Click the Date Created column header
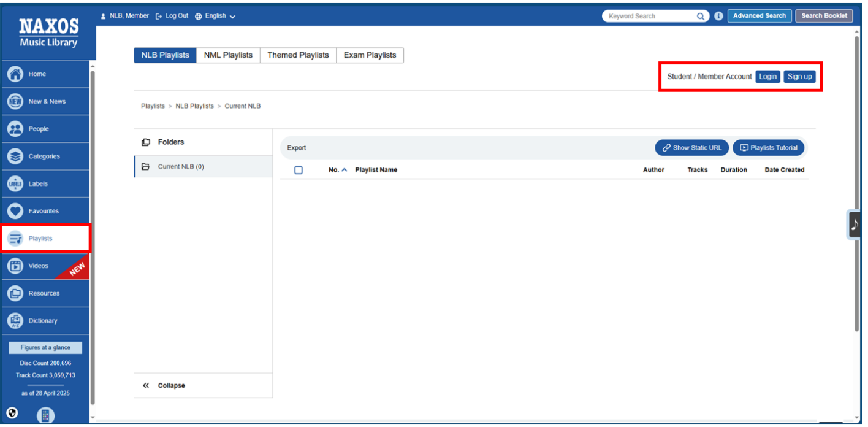Screen dimensions: 868x427 [785, 170]
